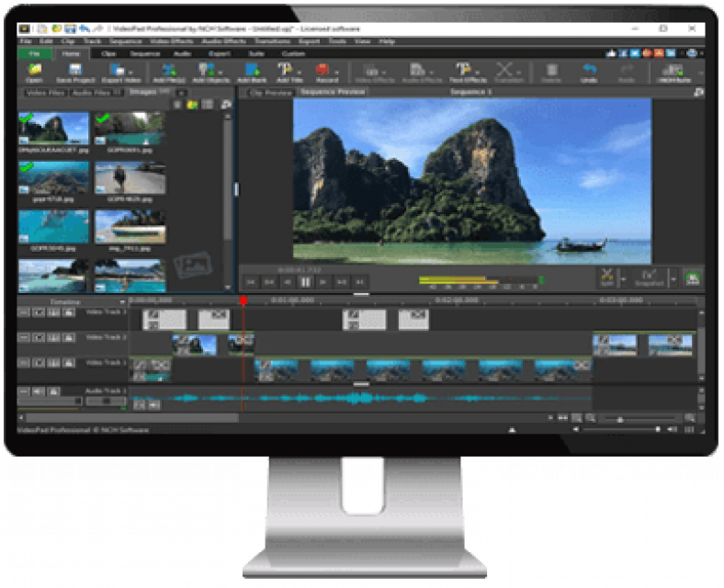The image size is (724, 588).
Task: Click the thumbs-up like icon at top right
Action: (x=611, y=53)
